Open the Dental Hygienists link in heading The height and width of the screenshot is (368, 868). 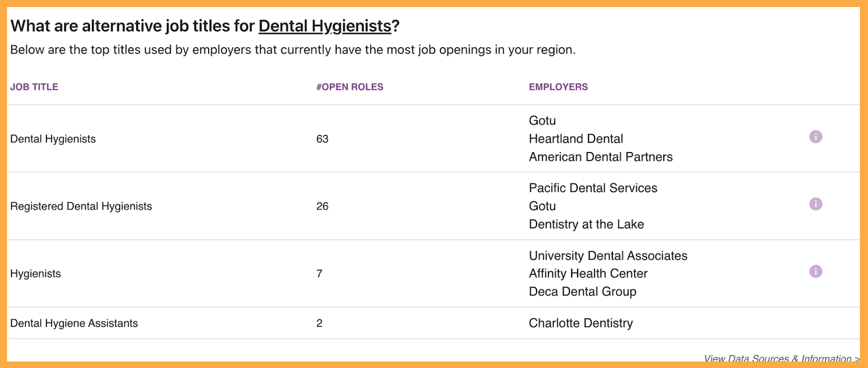(325, 26)
